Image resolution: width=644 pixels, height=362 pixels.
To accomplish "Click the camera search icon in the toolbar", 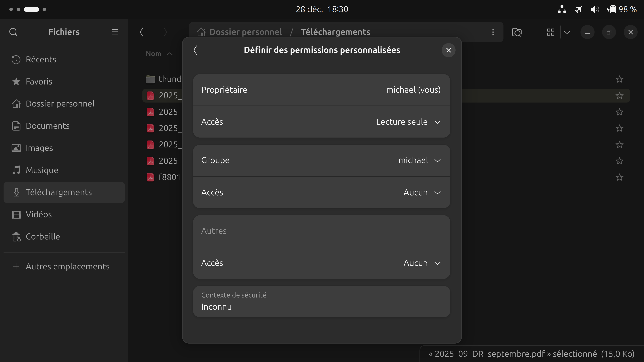I will pyautogui.click(x=517, y=32).
